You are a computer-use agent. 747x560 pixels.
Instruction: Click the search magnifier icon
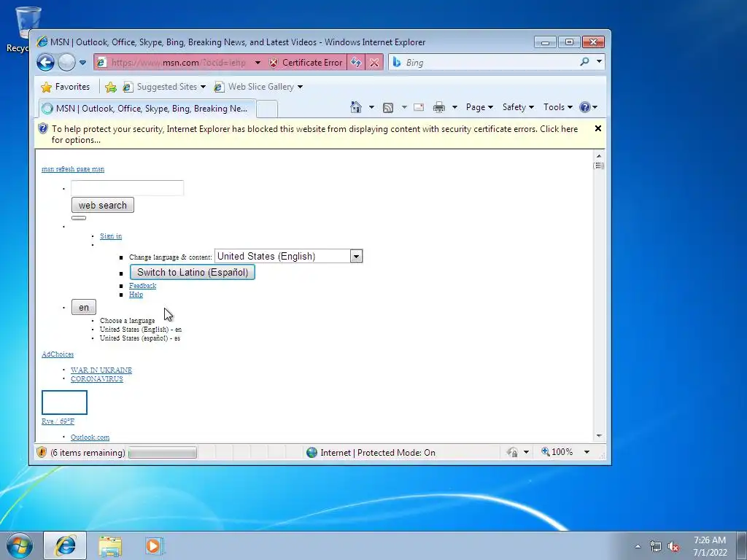584,61
